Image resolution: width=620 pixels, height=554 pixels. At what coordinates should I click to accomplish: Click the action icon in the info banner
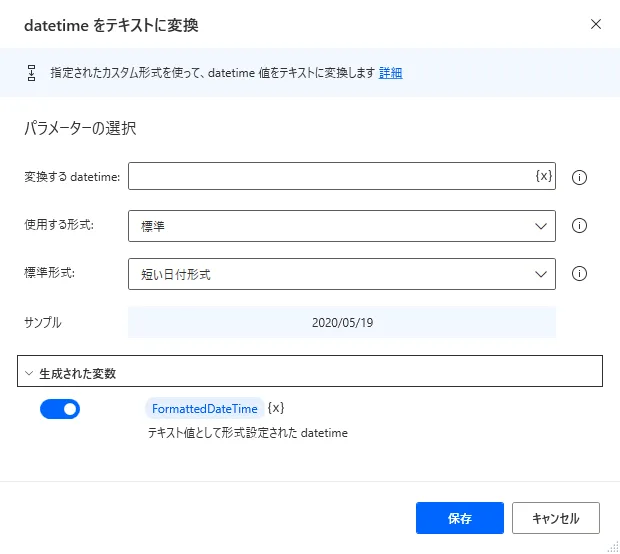click(x=31, y=73)
